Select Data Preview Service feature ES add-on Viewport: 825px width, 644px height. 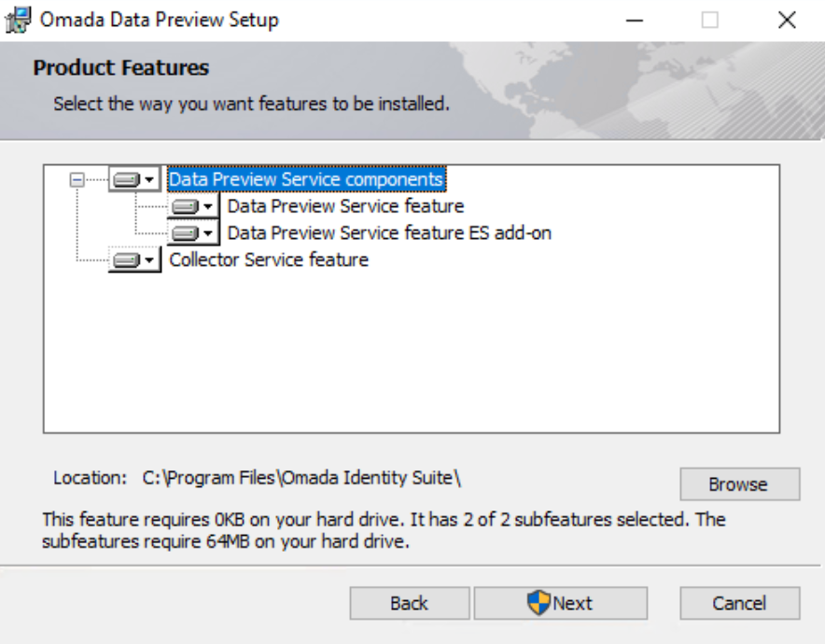[389, 233]
